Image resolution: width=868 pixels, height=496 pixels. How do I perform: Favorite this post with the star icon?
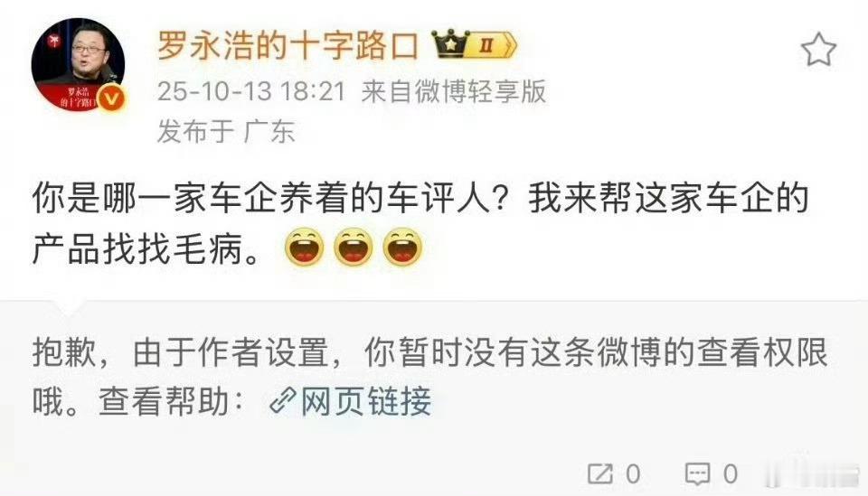pyautogui.click(x=819, y=49)
